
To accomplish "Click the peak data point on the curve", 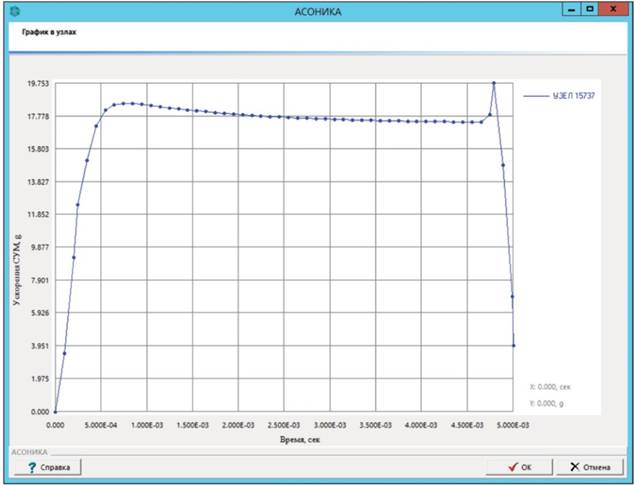I will (x=493, y=83).
